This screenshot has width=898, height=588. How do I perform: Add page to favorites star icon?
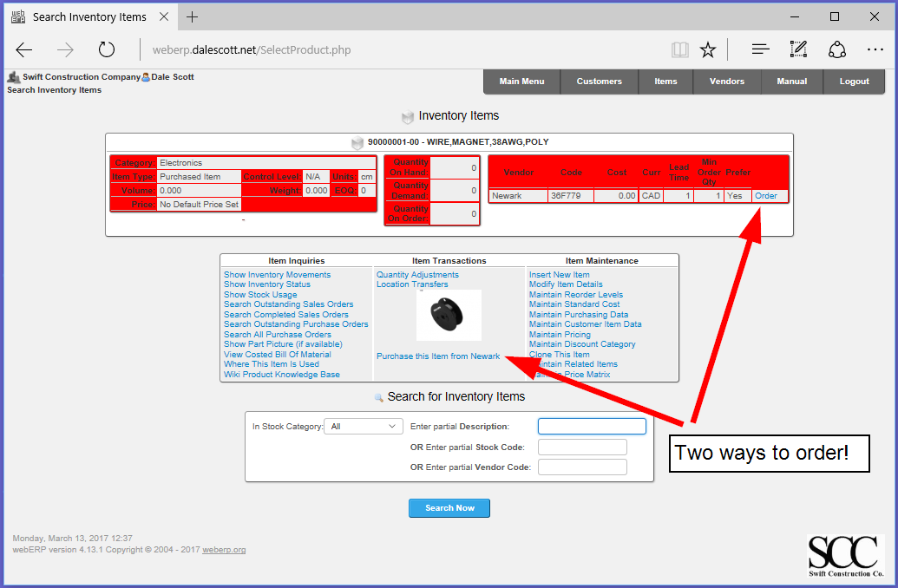708,49
